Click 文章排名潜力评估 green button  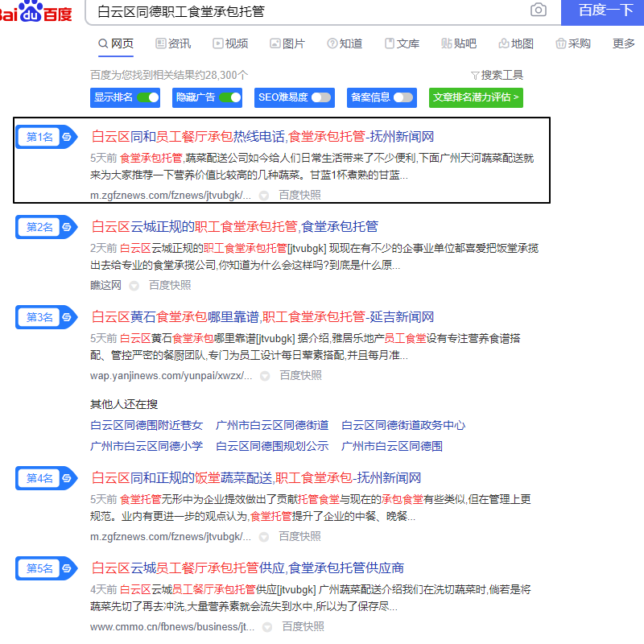[476, 97]
